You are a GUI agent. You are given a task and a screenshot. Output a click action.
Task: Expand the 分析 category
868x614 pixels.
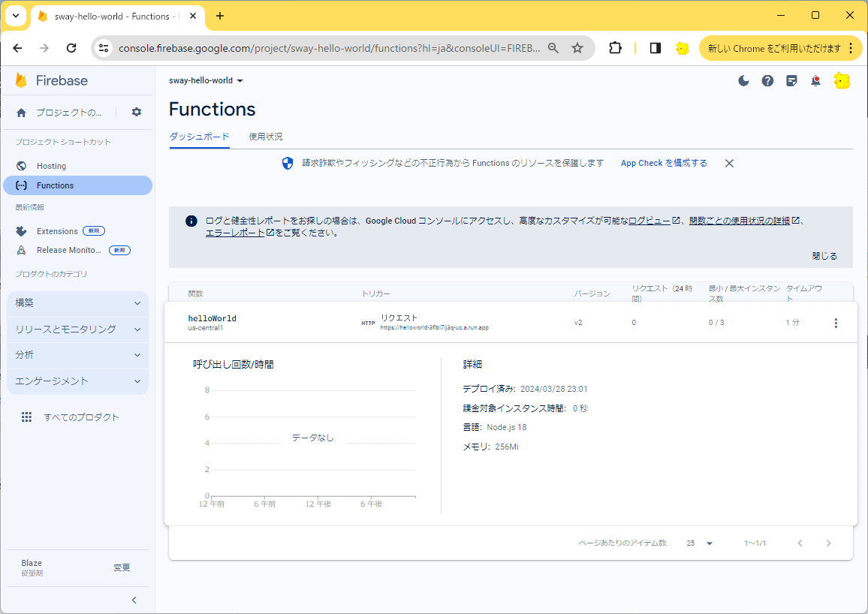[77, 355]
